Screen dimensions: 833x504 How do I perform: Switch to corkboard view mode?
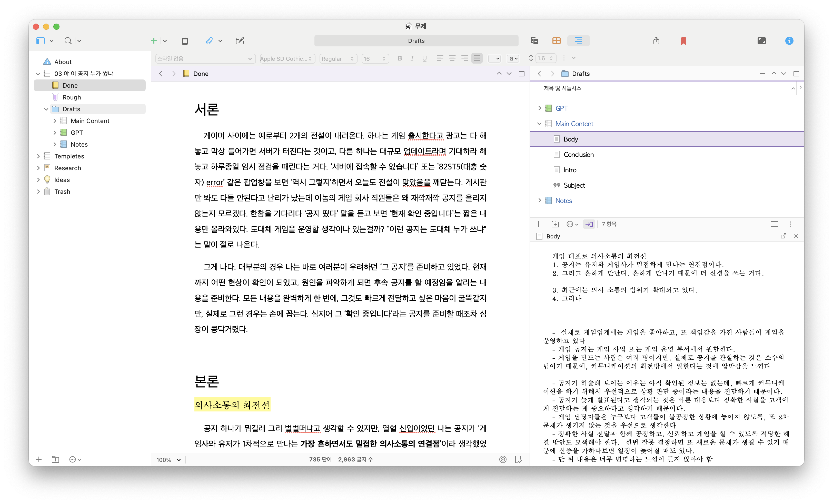click(556, 41)
